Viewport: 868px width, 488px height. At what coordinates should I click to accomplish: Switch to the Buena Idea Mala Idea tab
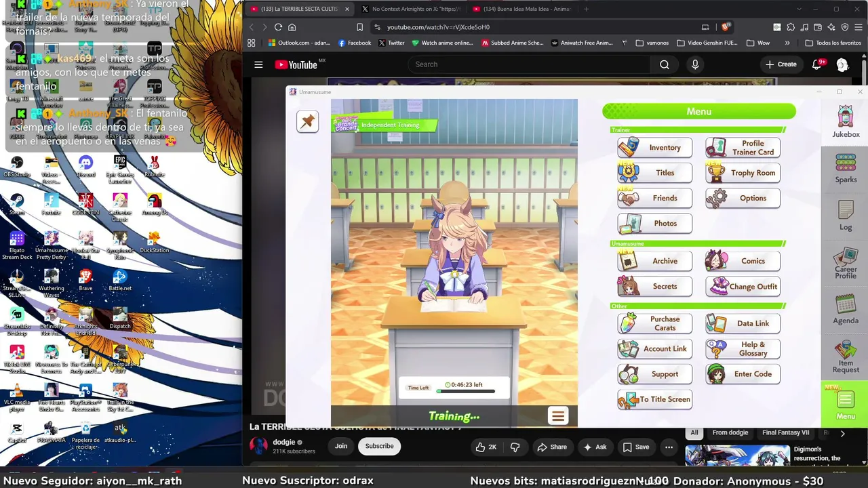tap(521, 9)
